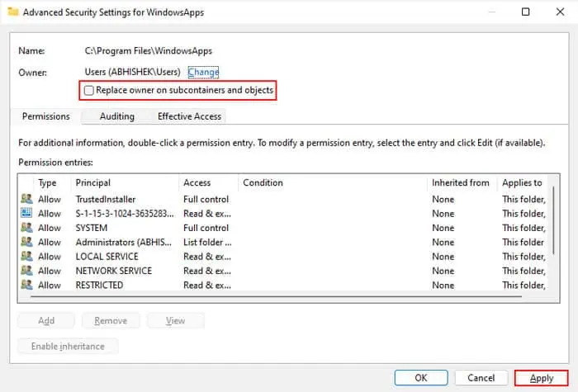Image resolution: width=578 pixels, height=392 pixels.
Task: Click None inherited value in NETWORK SERVICE row
Action: (x=443, y=272)
